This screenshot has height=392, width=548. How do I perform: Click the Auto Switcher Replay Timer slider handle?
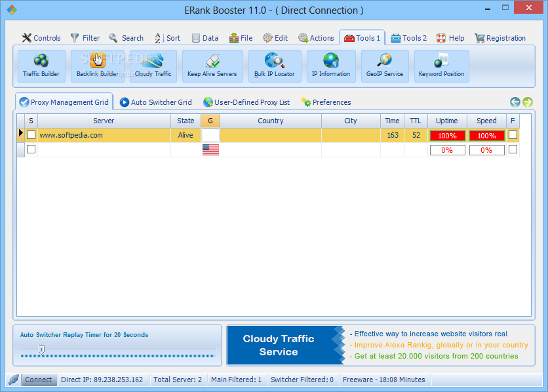coord(41,349)
